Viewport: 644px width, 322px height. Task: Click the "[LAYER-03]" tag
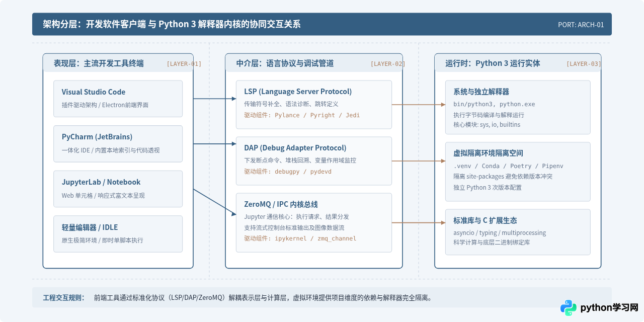pos(584,64)
